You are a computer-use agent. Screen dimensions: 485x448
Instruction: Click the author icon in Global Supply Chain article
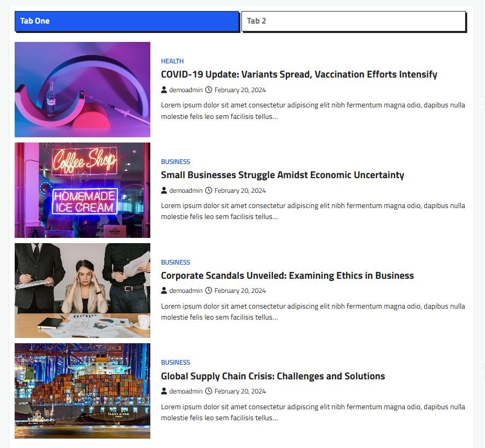click(164, 391)
